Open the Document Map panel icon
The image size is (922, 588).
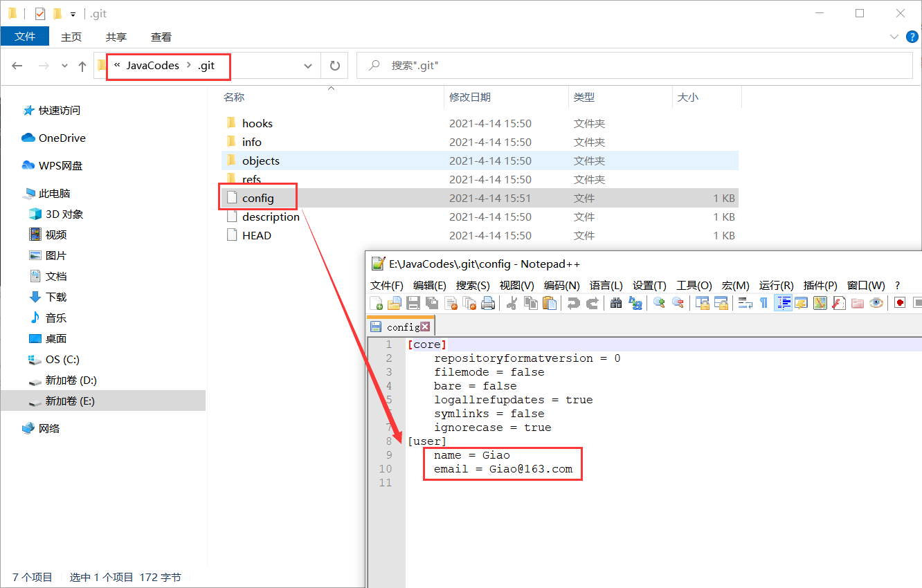click(x=820, y=302)
